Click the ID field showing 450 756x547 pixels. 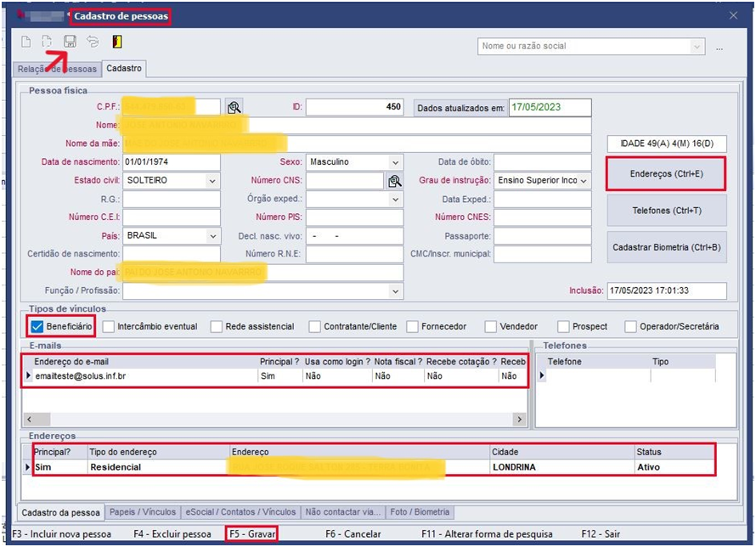354,107
